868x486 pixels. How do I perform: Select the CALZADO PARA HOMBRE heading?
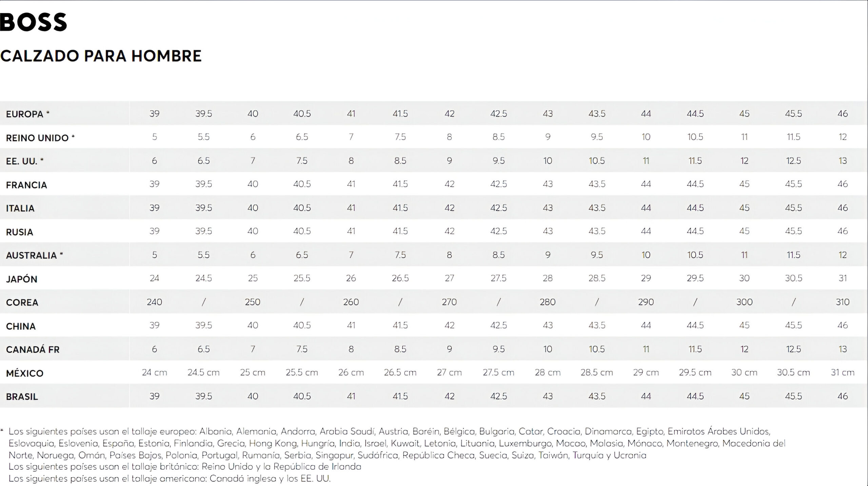coord(101,56)
